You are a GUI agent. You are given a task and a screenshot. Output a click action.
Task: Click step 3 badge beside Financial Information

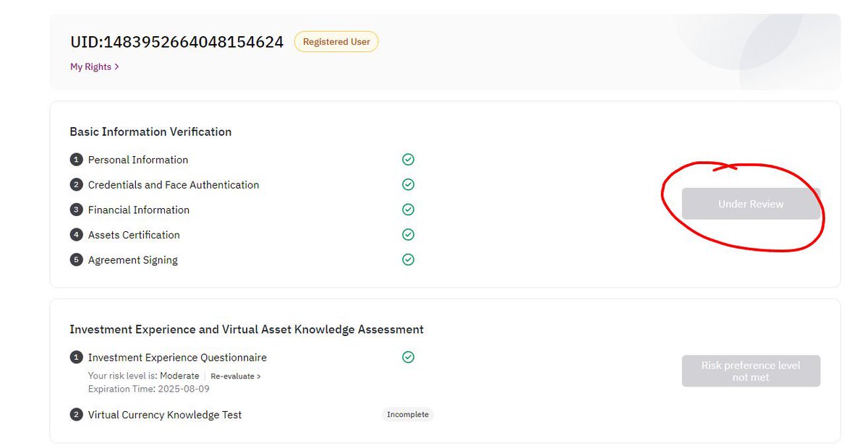tap(76, 210)
